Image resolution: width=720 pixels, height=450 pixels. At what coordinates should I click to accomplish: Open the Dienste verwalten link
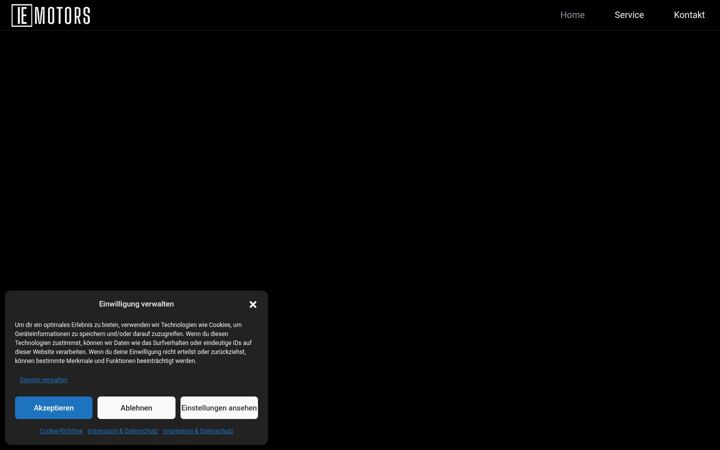[x=44, y=380]
